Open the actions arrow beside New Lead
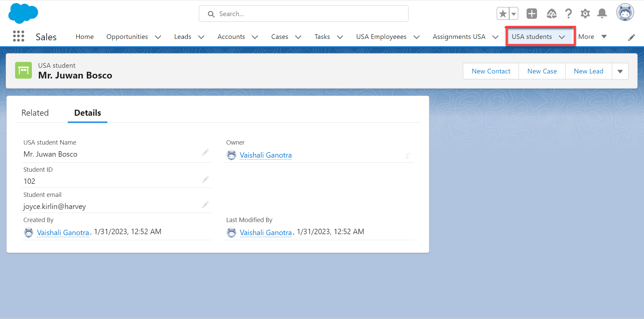The height and width of the screenshot is (319, 644). click(x=620, y=71)
